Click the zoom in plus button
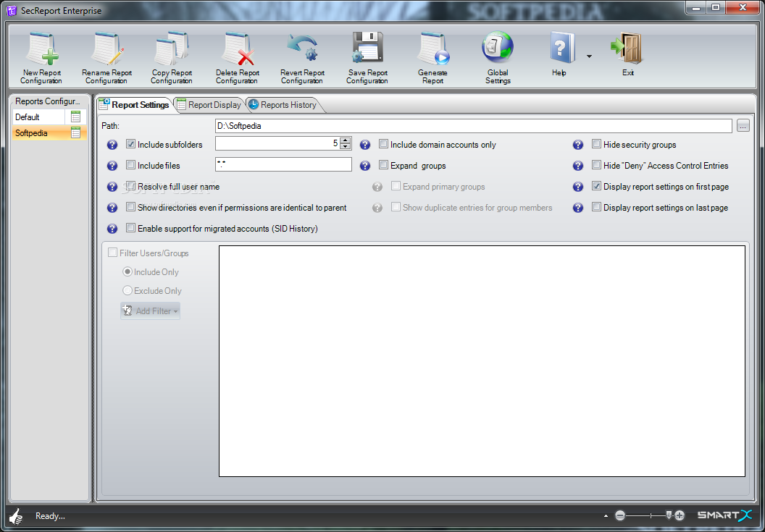The height and width of the screenshot is (532, 765). click(680, 515)
